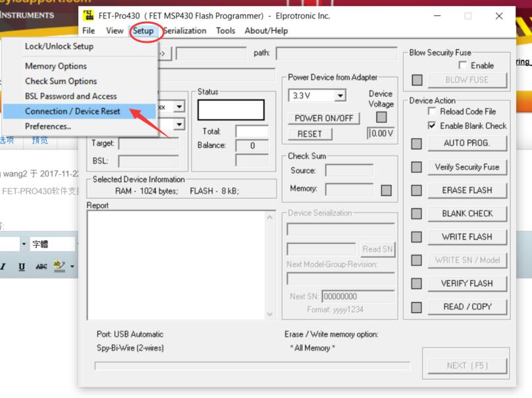
Task: Click READ / COPY button
Action: click(467, 307)
